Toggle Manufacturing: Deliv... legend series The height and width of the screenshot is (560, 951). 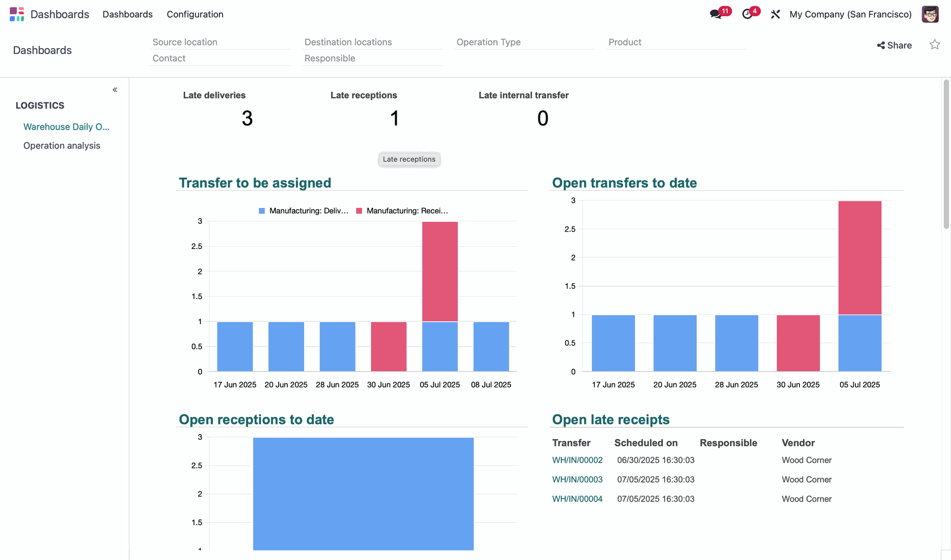click(x=303, y=211)
